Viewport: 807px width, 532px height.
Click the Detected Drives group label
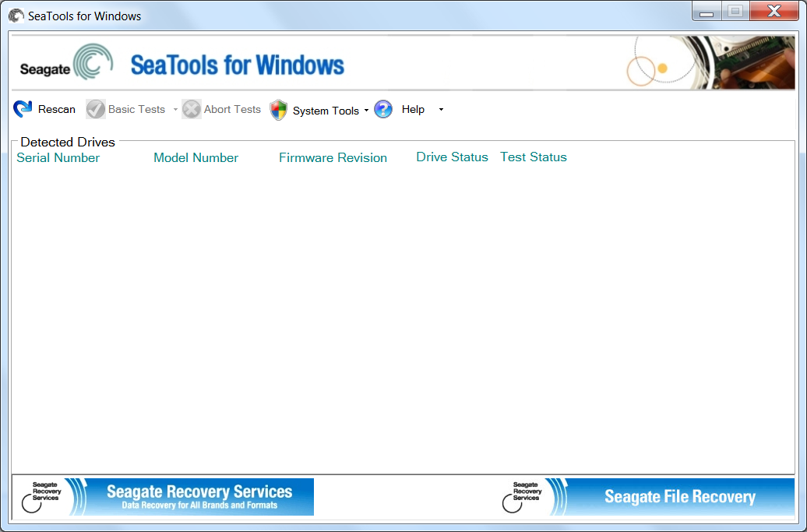click(68, 142)
